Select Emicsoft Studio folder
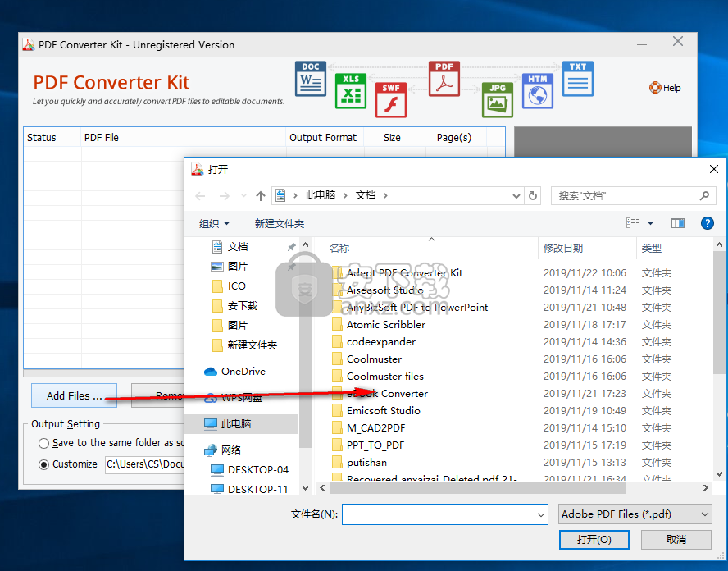This screenshot has height=571, width=728. (383, 411)
